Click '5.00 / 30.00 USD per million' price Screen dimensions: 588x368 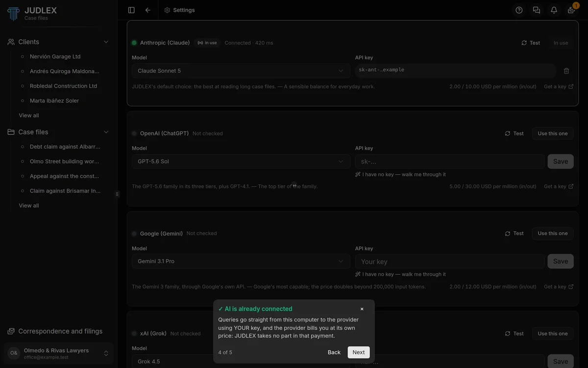coord(493,186)
